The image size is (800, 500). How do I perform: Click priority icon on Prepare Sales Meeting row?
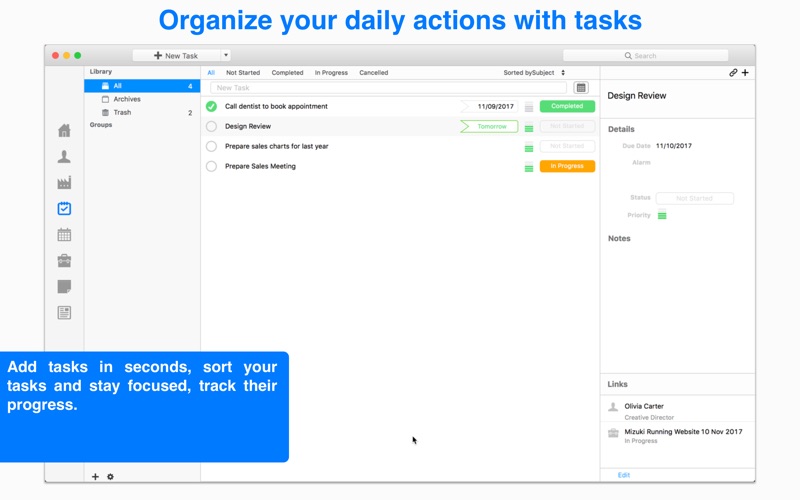(x=529, y=166)
